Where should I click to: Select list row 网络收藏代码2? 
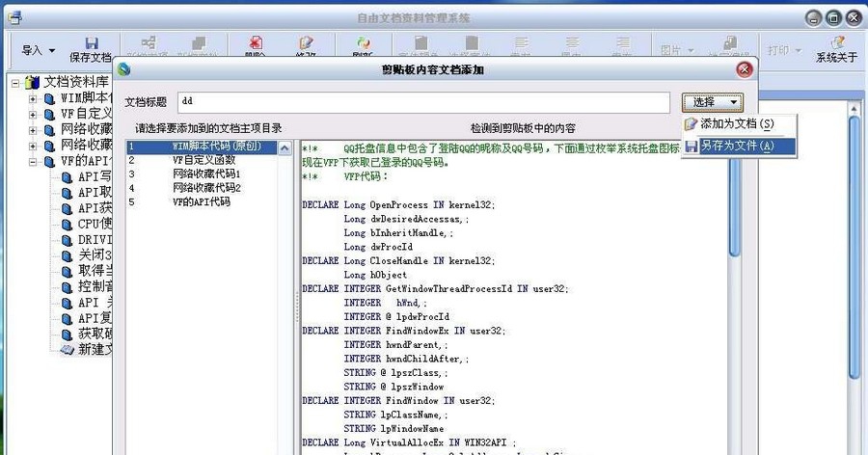(x=202, y=188)
